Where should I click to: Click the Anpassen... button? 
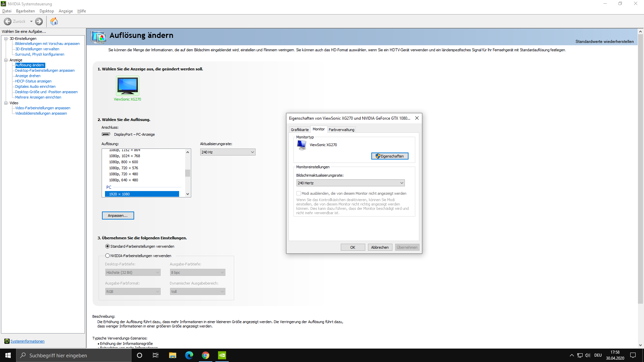[118, 216]
